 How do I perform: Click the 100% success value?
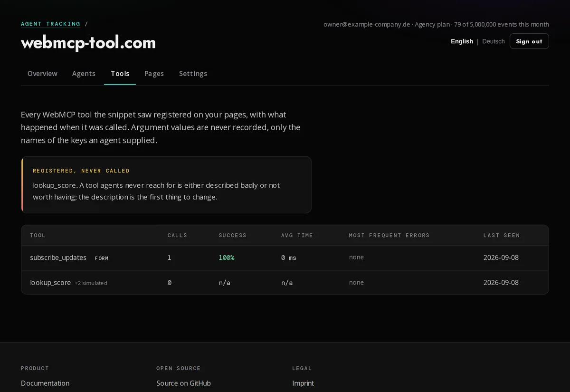click(x=227, y=258)
